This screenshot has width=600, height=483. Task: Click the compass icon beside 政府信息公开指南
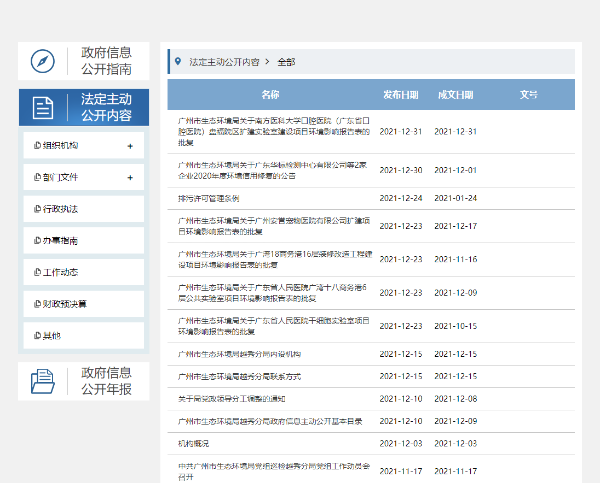(42, 61)
